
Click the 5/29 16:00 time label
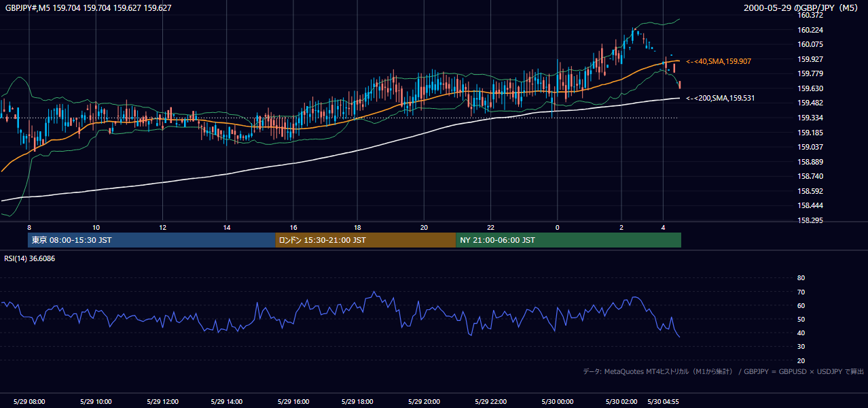[x=294, y=401]
